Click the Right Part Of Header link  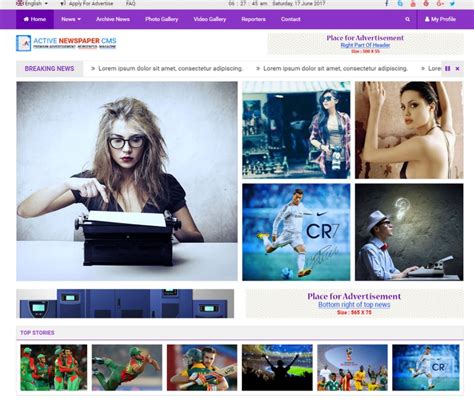pyautogui.click(x=365, y=45)
